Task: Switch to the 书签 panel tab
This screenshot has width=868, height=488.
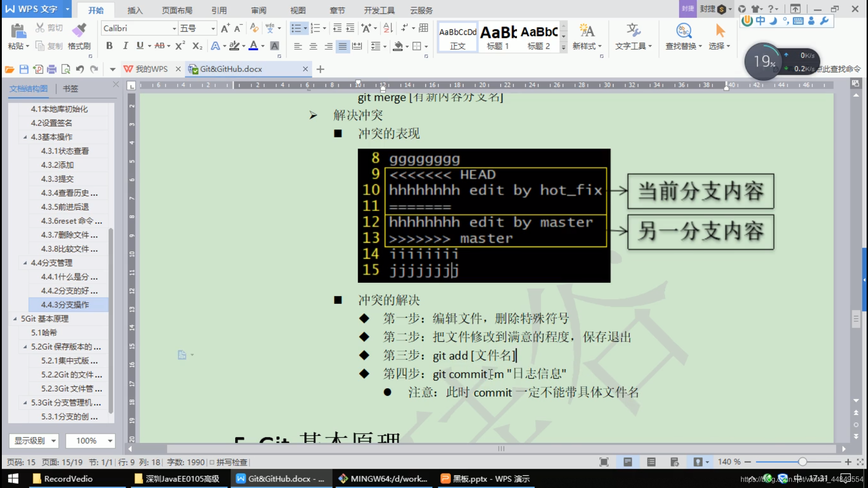Action: [70, 89]
